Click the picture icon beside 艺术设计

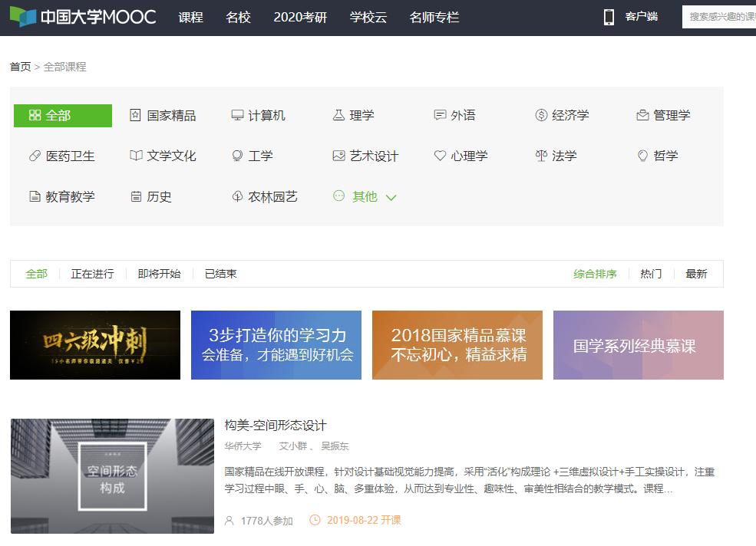click(x=338, y=156)
